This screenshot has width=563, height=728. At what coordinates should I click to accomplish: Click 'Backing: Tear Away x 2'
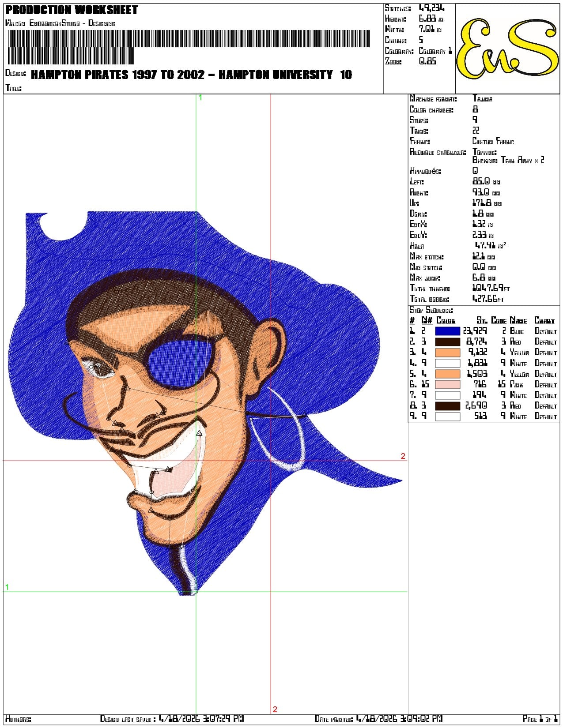coord(508,160)
